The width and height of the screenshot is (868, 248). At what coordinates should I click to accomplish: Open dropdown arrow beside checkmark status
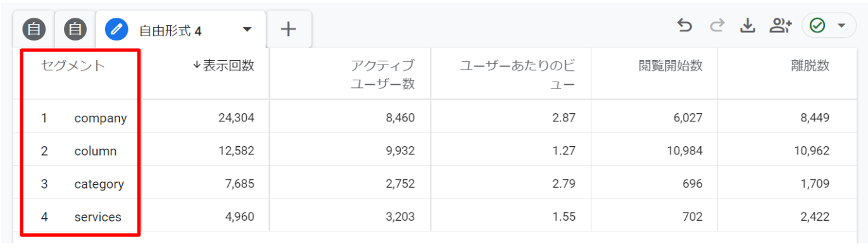click(x=841, y=26)
